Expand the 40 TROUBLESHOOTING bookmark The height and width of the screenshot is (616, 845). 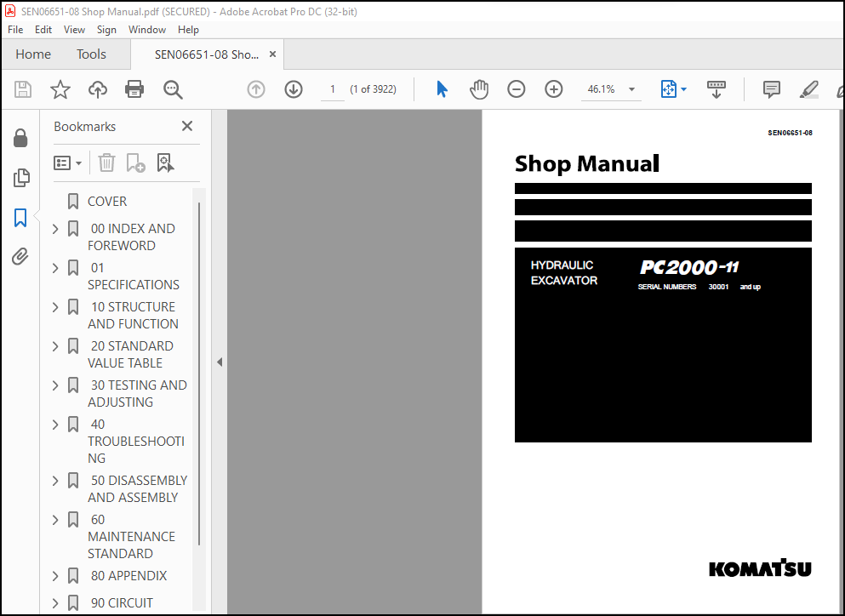[x=55, y=425]
